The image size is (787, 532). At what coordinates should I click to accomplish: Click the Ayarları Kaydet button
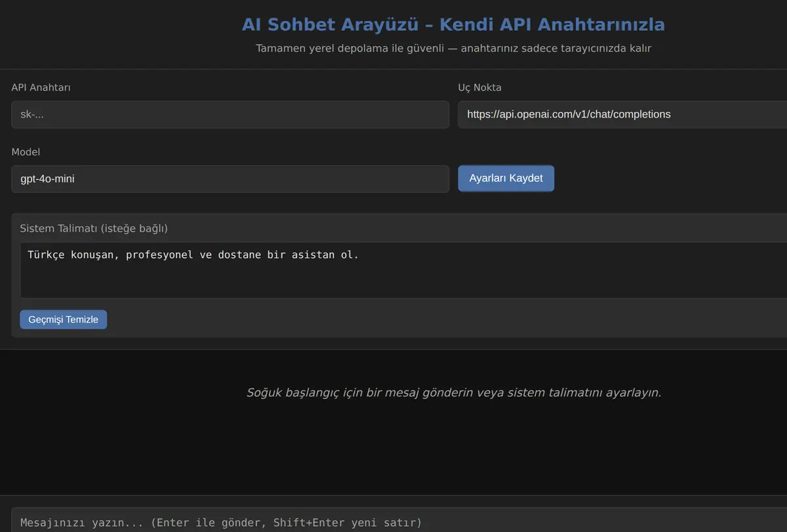pos(506,178)
